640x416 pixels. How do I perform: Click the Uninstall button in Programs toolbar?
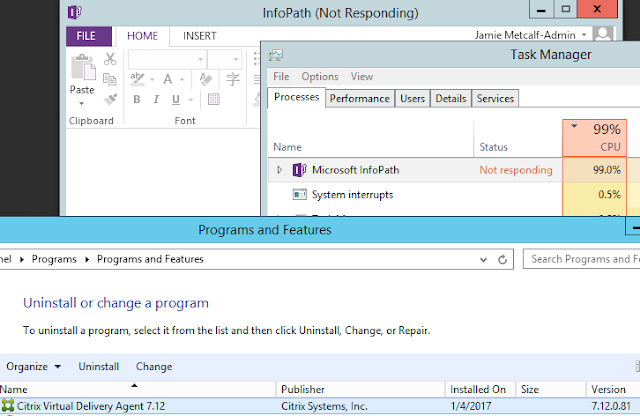click(x=99, y=367)
